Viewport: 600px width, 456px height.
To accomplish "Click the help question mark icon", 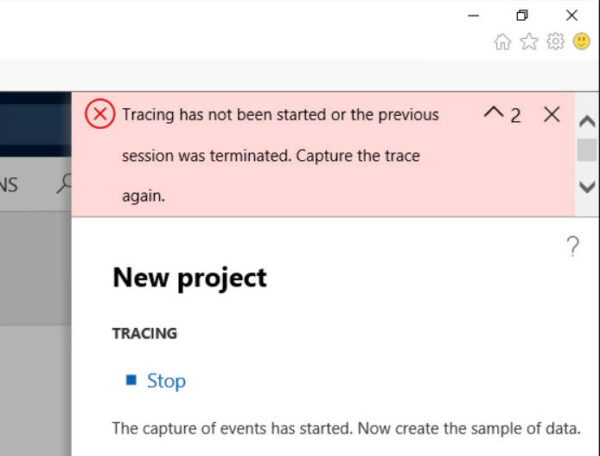I will coord(572,247).
